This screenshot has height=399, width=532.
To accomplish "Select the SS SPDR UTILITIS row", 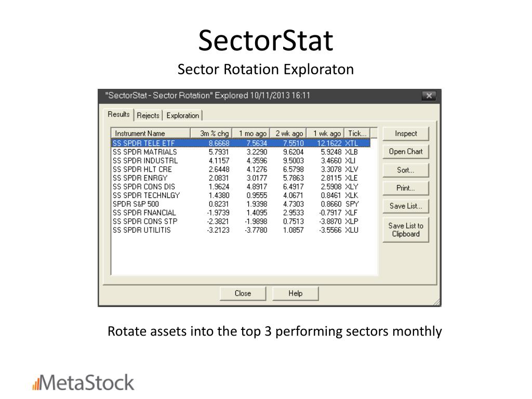I will [x=241, y=230].
